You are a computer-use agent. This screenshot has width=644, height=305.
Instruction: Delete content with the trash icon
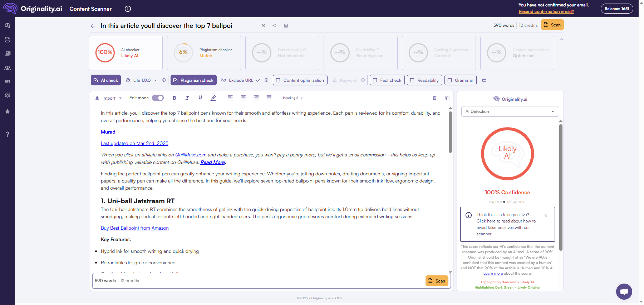(x=435, y=98)
